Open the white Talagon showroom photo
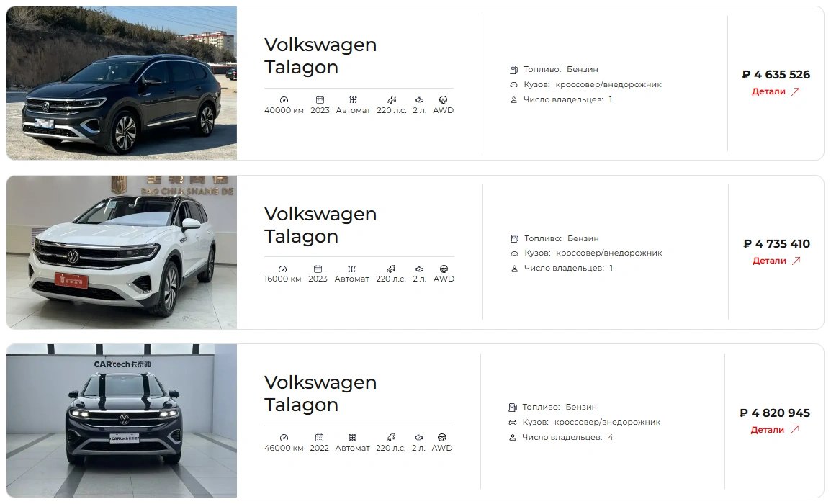831x504 pixels. click(122, 252)
